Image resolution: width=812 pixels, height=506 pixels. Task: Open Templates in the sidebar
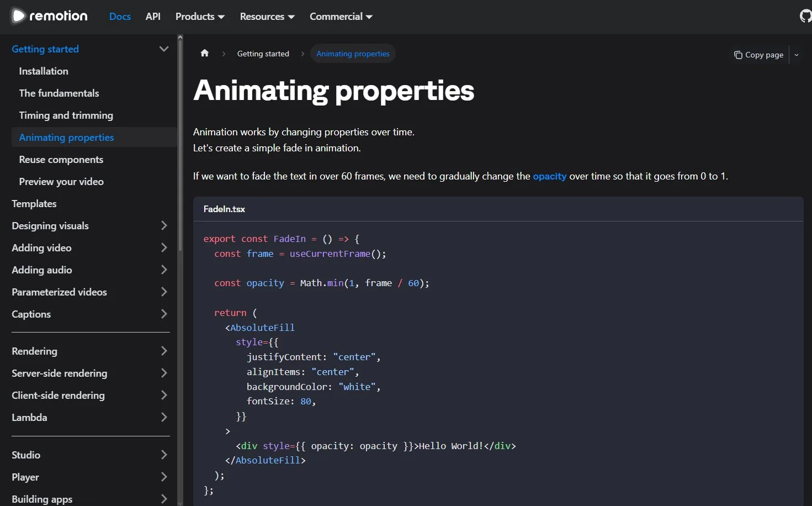point(34,204)
